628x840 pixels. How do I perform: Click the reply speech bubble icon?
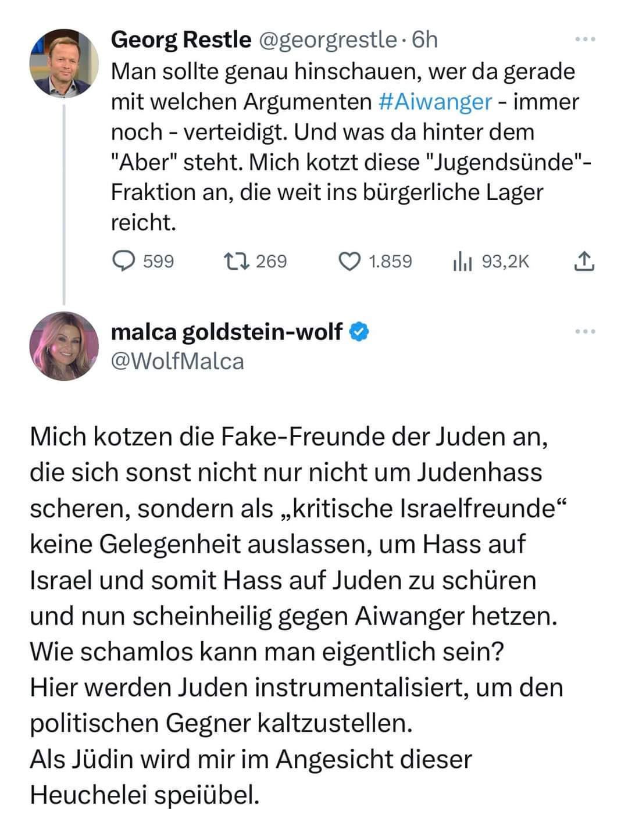tap(123, 262)
